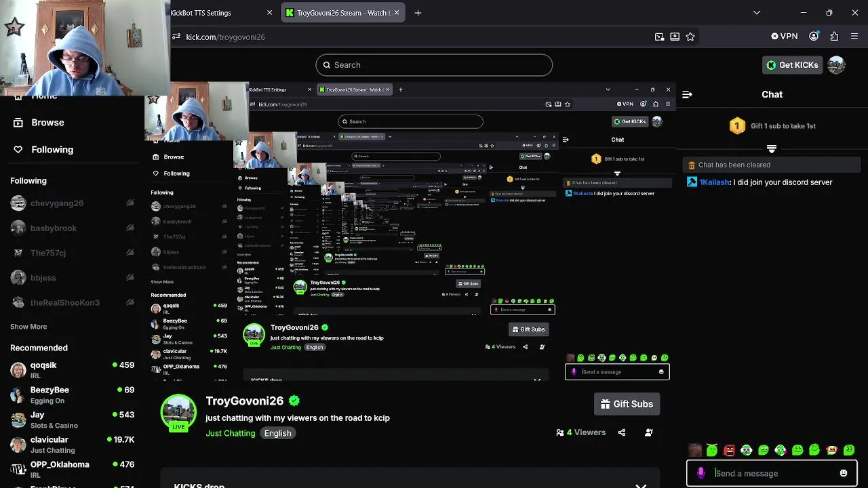Click the outermost offline icon beside baabybrook
The height and width of the screenshot is (488, 868).
pos(130,228)
